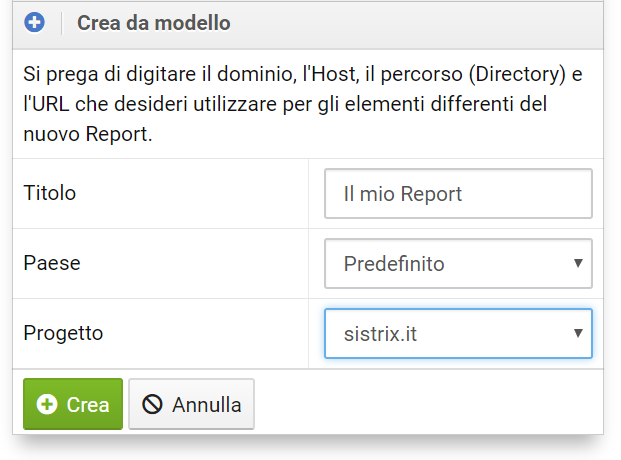The image size is (621, 460).
Task: Click the circle-slash icon on Annulla
Action: tap(152, 405)
